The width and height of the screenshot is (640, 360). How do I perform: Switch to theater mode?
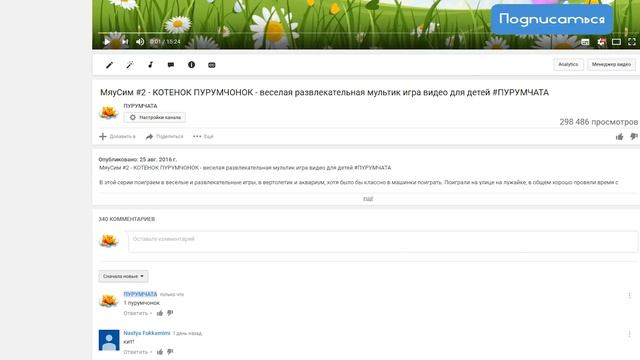(616, 42)
